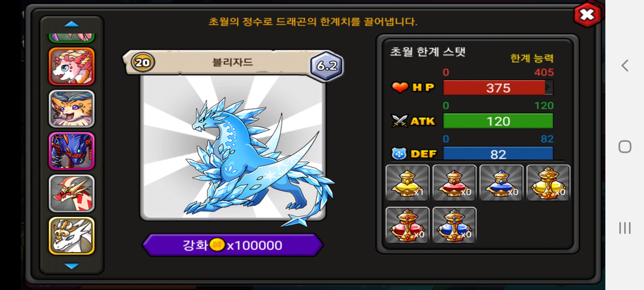Choose the red-white horned dragon portrait
Screen dimensions: 644x290
[72, 194]
